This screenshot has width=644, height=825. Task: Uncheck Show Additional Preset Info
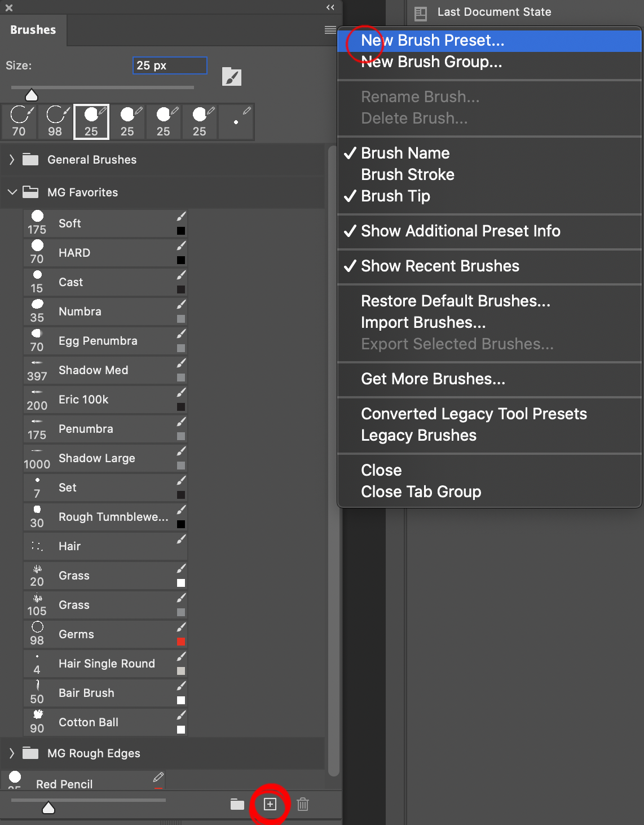pyautogui.click(x=460, y=231)
